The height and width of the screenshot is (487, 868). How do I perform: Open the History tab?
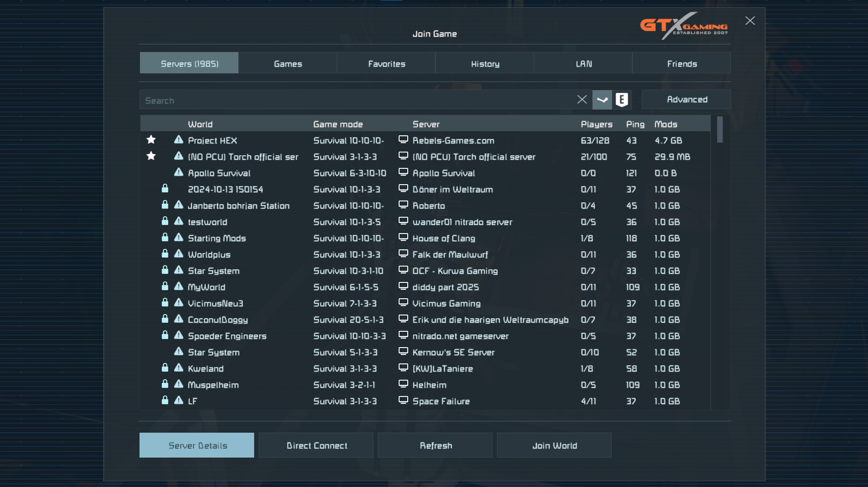click(x=485, y=63)
